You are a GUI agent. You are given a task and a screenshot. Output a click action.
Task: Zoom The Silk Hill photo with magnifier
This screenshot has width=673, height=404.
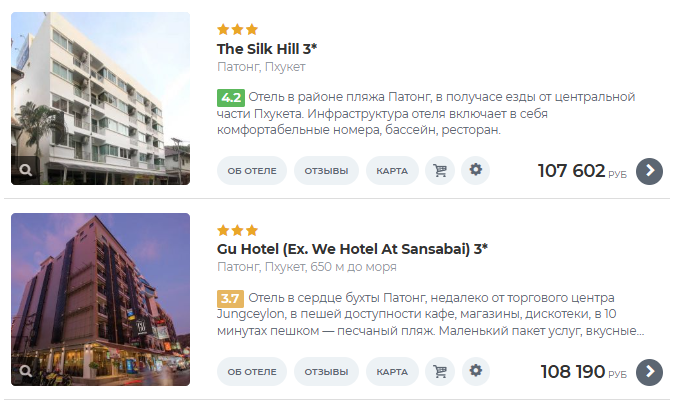pyautogui.click(x=26, y=170)
